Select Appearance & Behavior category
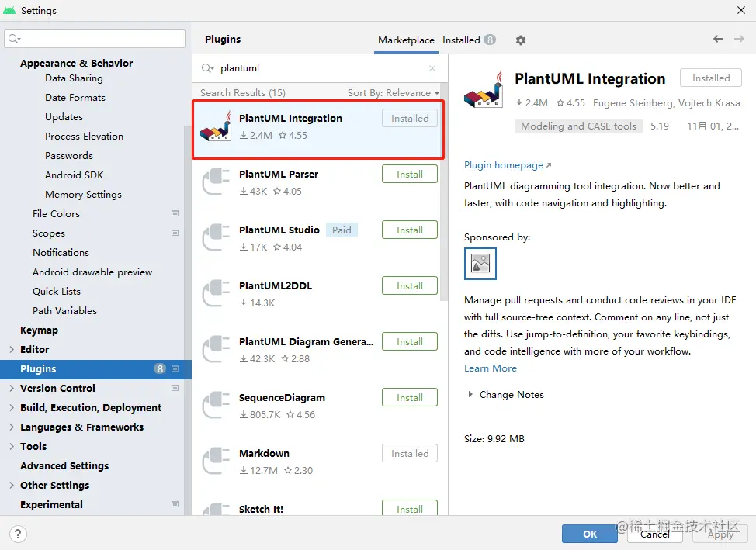 click(x=76, y=63)
